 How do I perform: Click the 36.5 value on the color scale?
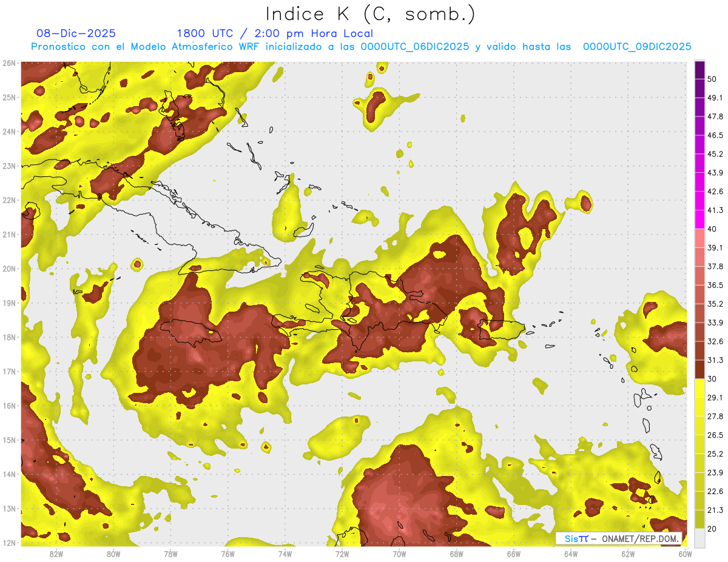(x=715, y=285)
